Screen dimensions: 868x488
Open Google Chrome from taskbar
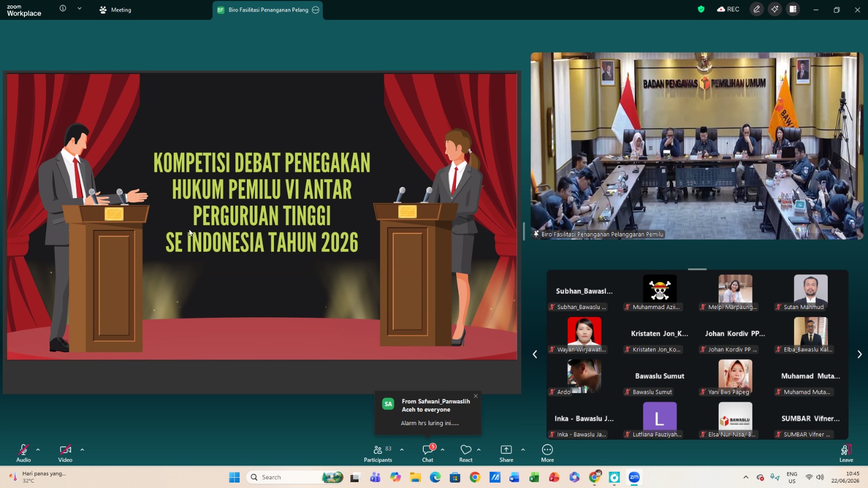pyautogui.click(x=475, y=477)
